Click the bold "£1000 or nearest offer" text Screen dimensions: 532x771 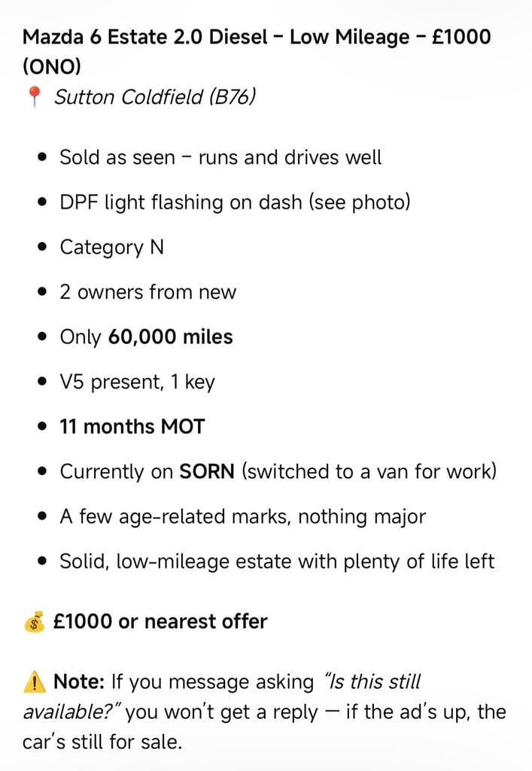[x=160, y=622]
